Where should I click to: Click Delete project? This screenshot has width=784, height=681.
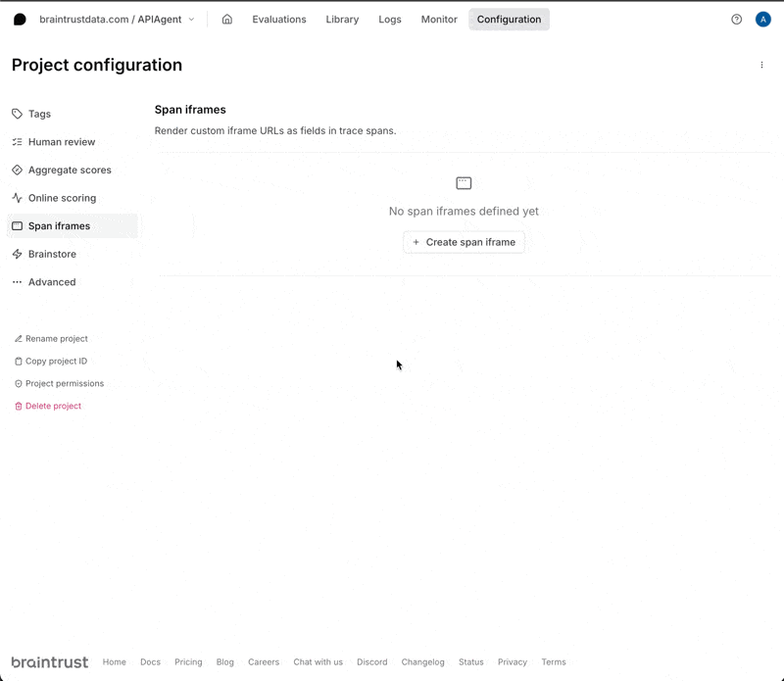pyautogui.click(x=53, y=406)
